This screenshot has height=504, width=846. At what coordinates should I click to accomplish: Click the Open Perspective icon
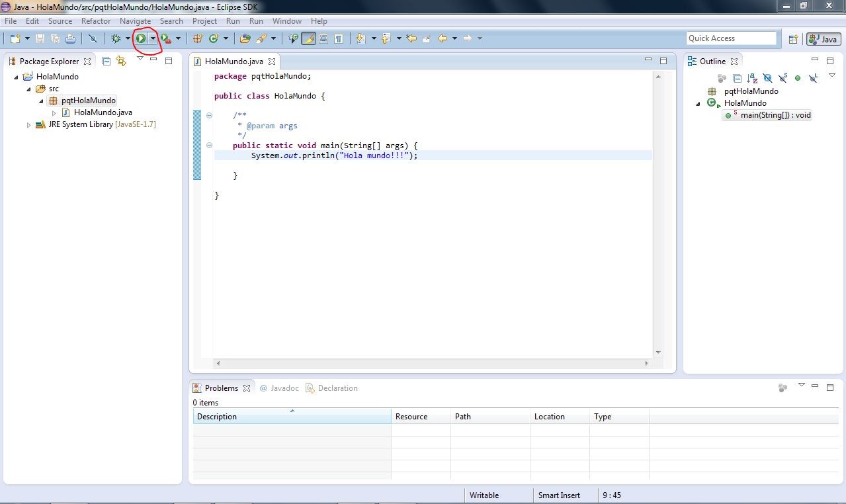(x=793, y=39)
